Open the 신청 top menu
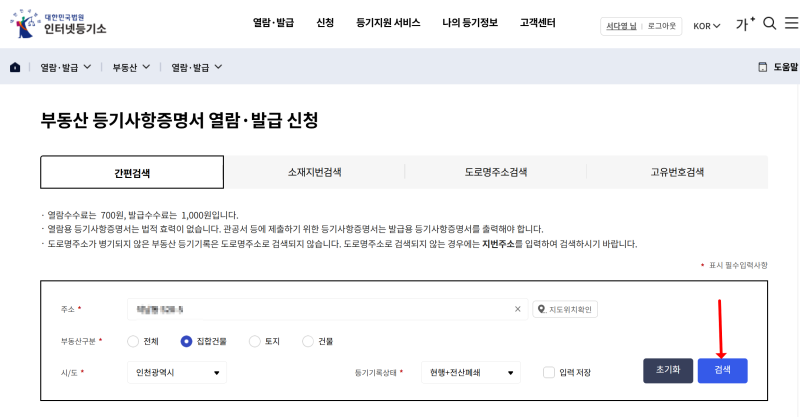 click(325, 22)
